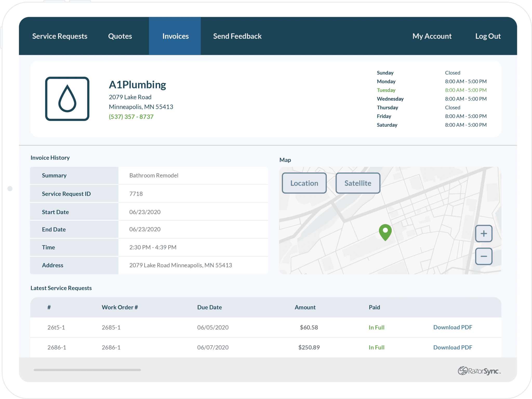Image resolution: width=532 pixels, height=399 pixels.
Task: Call the phone number (537) 357-8737
Action: [x=131, y=116]
